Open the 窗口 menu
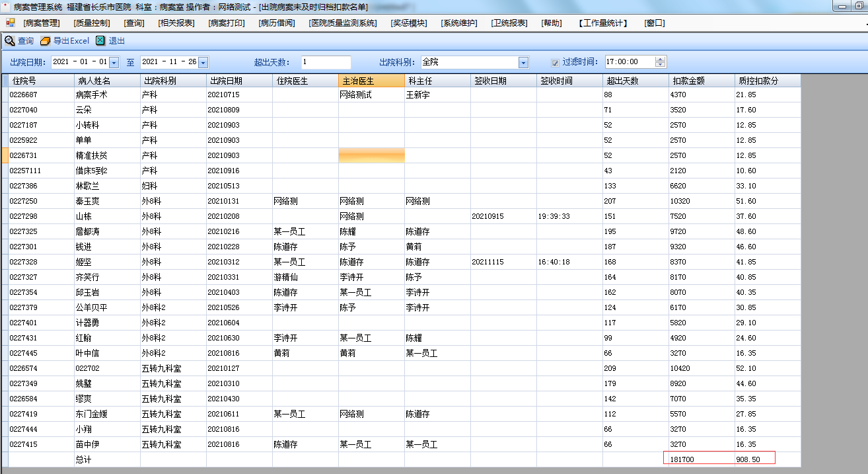 pos(655,22)
